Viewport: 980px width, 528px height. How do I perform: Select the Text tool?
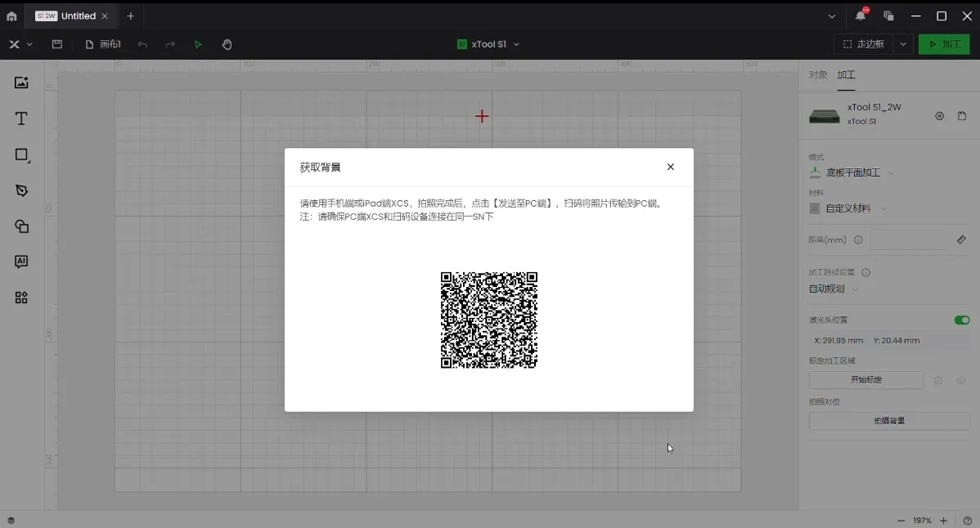point(21,119)
